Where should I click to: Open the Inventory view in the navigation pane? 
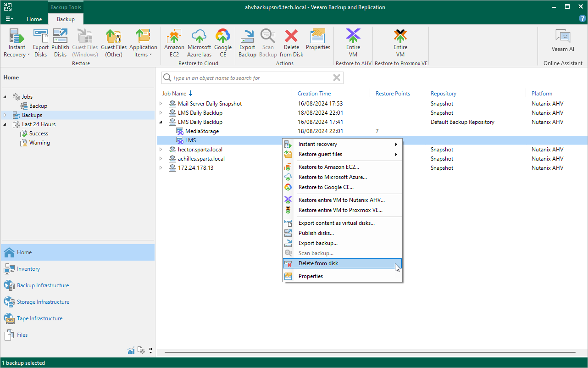(78, 269)
